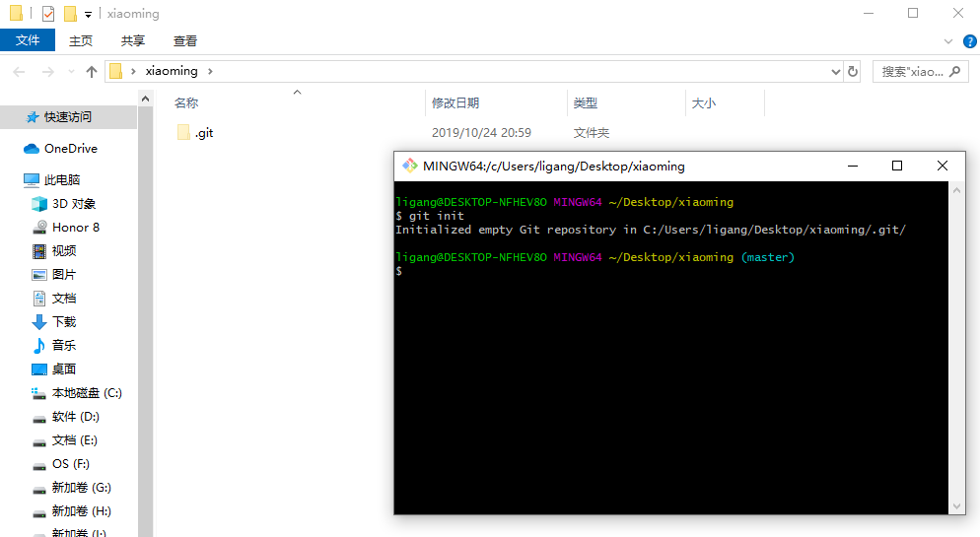The image size is (980, 537).
Task: Click terminal scrollbar down arrow
Action: pos(957,506)
